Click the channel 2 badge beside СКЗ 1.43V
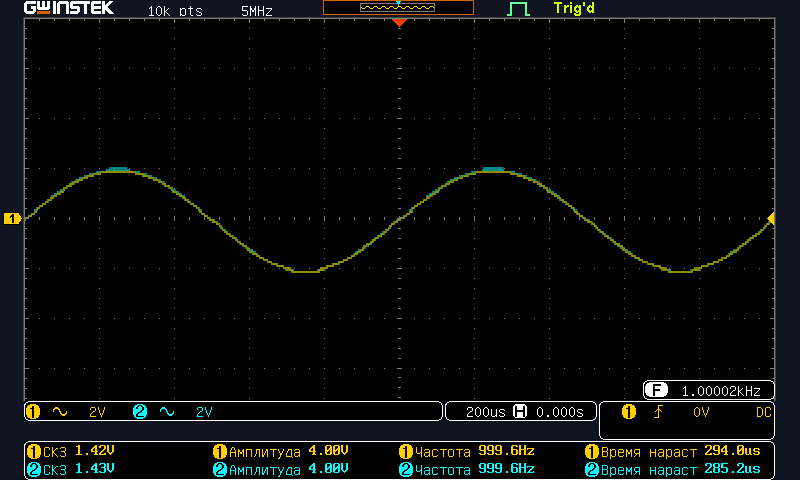The image size is (800, 480). 34,469
